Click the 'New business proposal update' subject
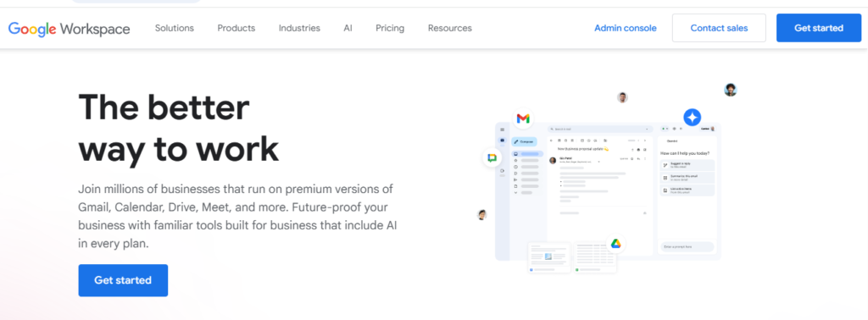This screenshot has height=320, width=868. [583, 149]
